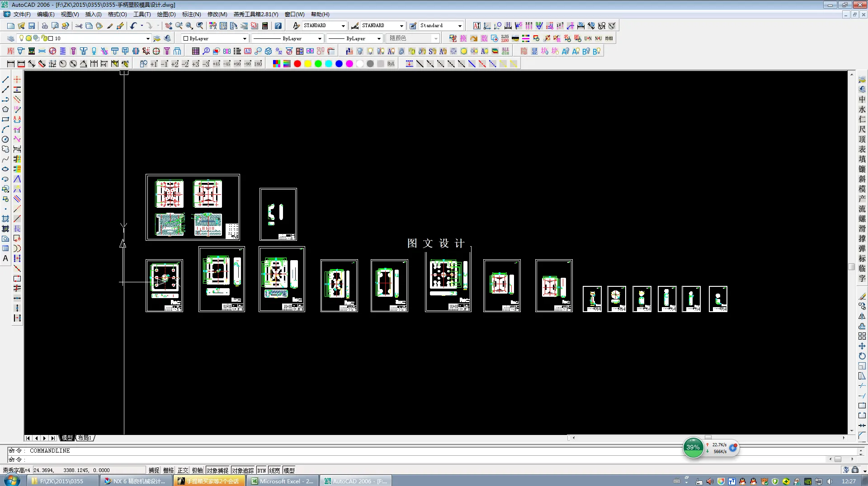The image size is (868, 486).
Task: Click the 中 tool in right sidebar
Action: 862,99
